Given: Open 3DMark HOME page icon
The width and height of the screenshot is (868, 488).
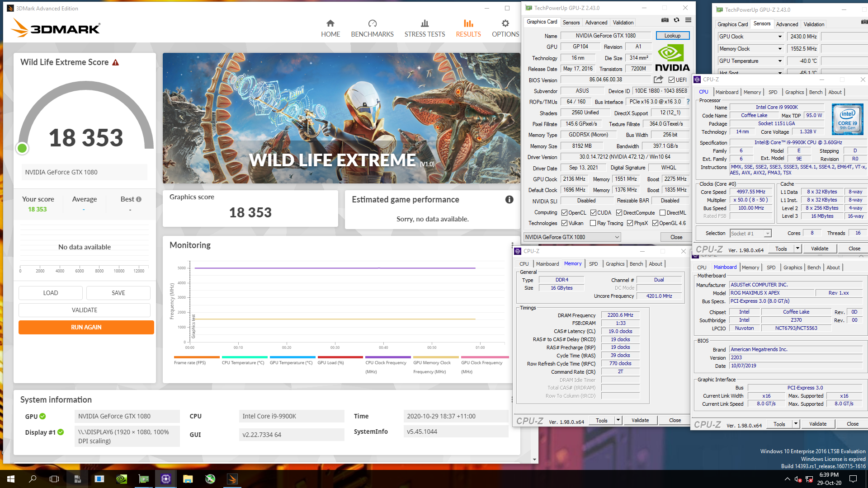Looking at the screenshot, I should 330,23.
